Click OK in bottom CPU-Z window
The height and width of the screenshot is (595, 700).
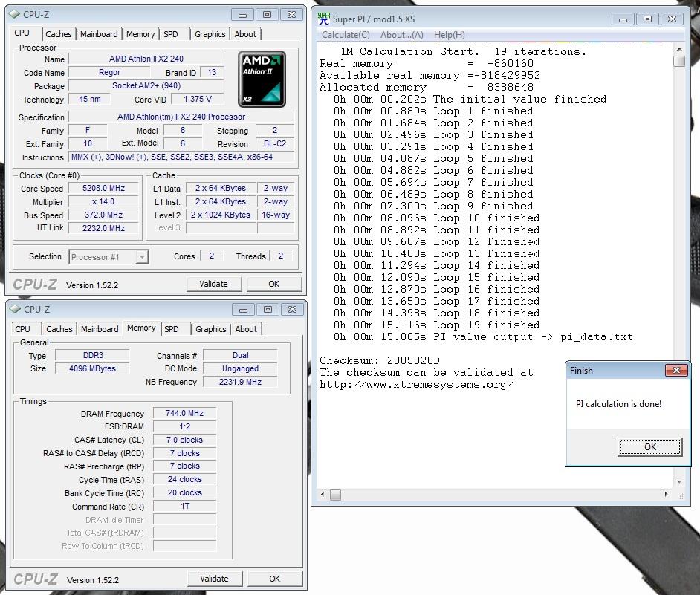[274, 579]
